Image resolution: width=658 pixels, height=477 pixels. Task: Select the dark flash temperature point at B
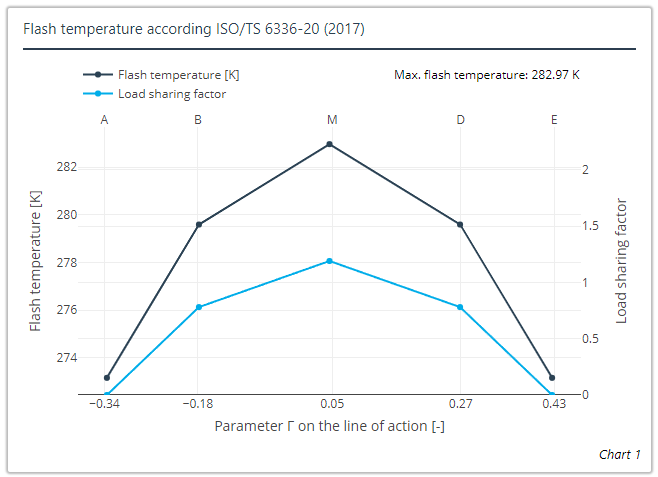(x=198, y=224)
